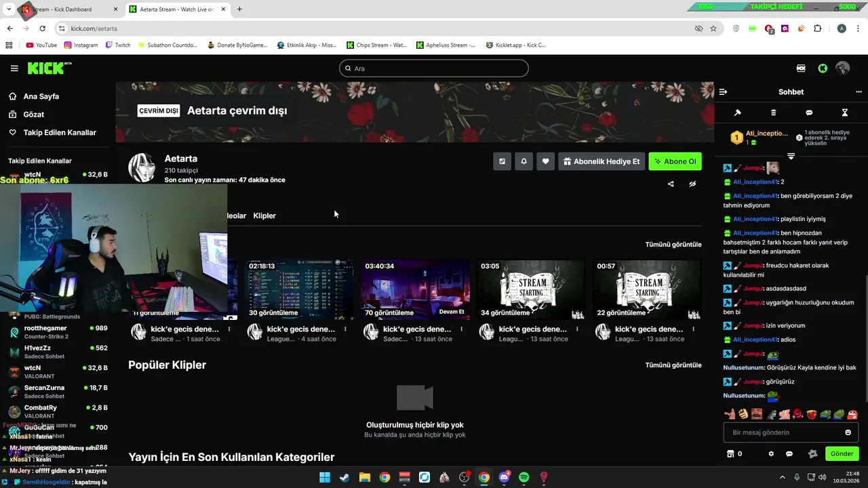The height and width of the screenshot is (488, 868).
Task: Click the speech bubble icon in chat toolbar
Action: [809, 113]
